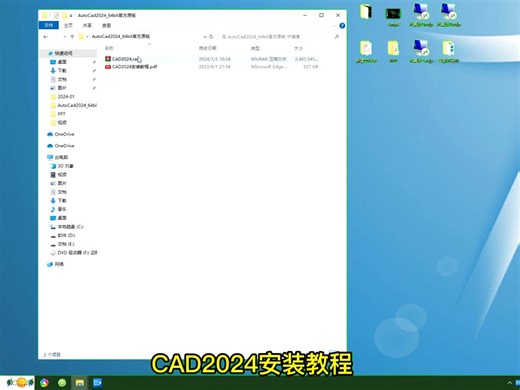Open the blue recorder taskbar icon
The height and width of the screenshot is (390, 520).
click(x=98, y=383)
